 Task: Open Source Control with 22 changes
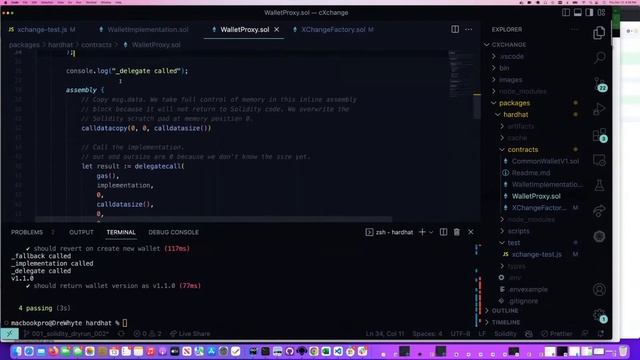(600, 84)
